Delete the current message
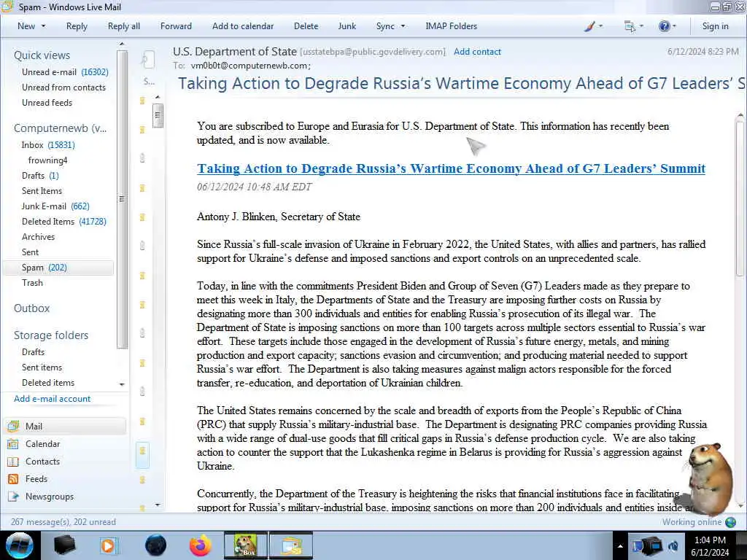Screen dimensions: 747x560 306,26
